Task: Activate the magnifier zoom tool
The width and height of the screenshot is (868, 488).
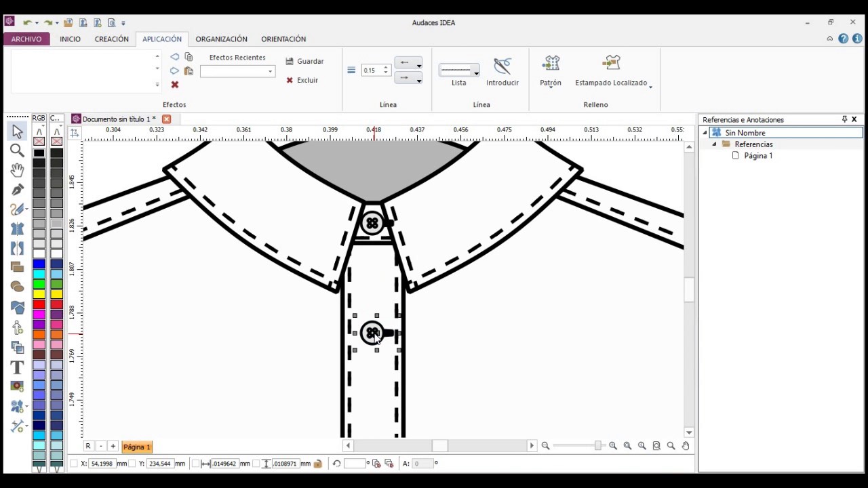Action: (x=18, y=150)
